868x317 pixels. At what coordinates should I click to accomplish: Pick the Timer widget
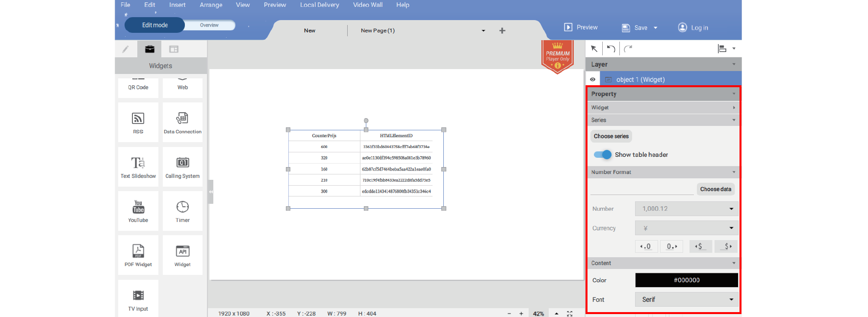[182, 211]
